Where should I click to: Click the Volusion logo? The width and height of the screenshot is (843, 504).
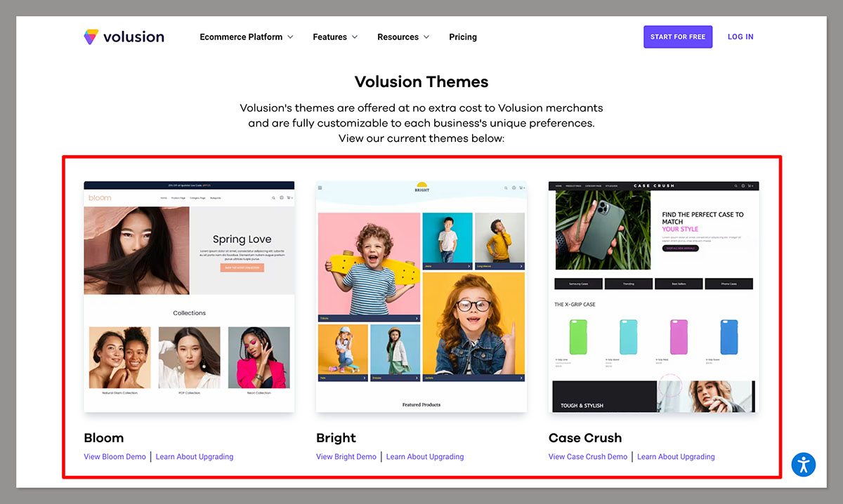(124, 37)
